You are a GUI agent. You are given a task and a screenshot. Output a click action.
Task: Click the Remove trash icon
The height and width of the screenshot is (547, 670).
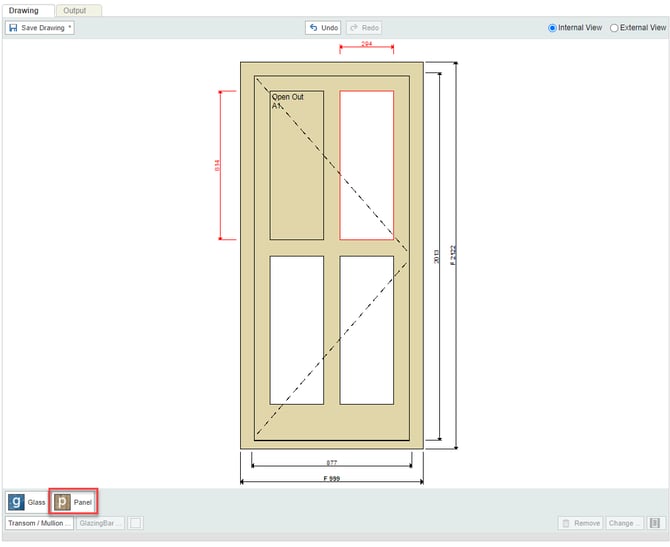[x=565, y=523]
